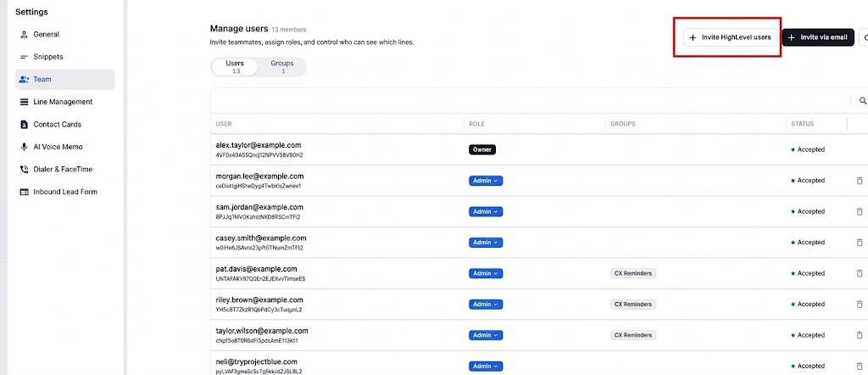
Task: Switch to the Groups tab
Action: point(281,67)
